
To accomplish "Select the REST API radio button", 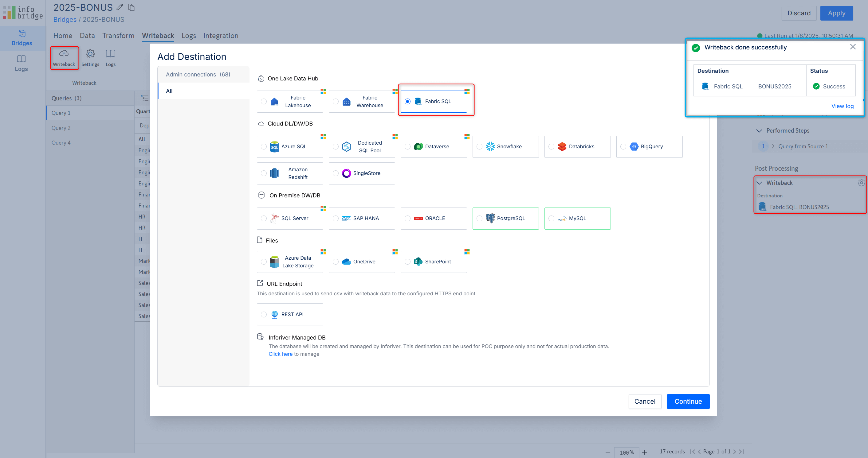I will (264, 315).
